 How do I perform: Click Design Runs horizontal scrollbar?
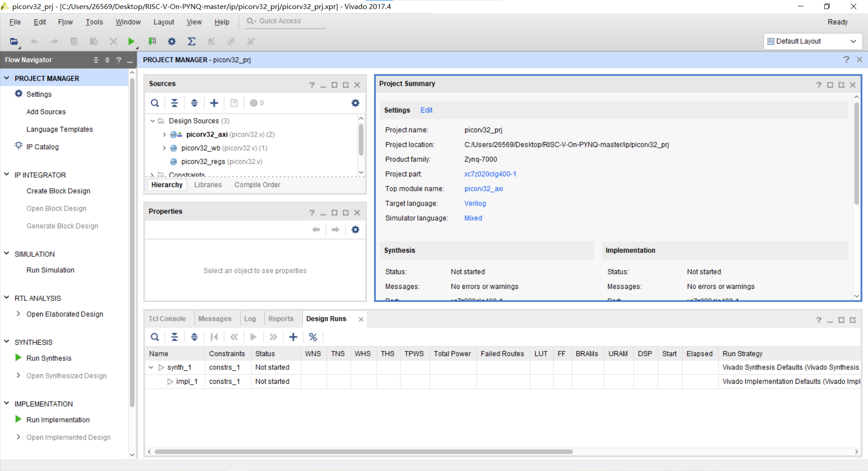363,452
